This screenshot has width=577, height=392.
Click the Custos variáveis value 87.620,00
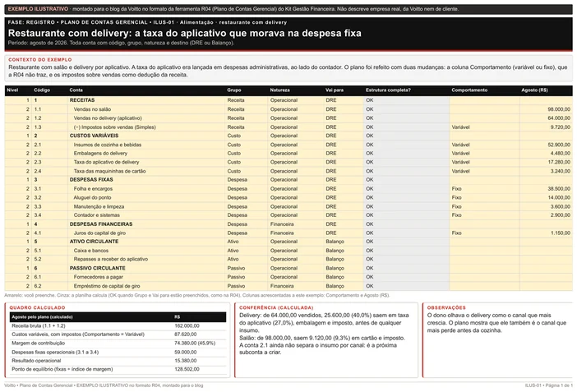[x=186, y=334]
